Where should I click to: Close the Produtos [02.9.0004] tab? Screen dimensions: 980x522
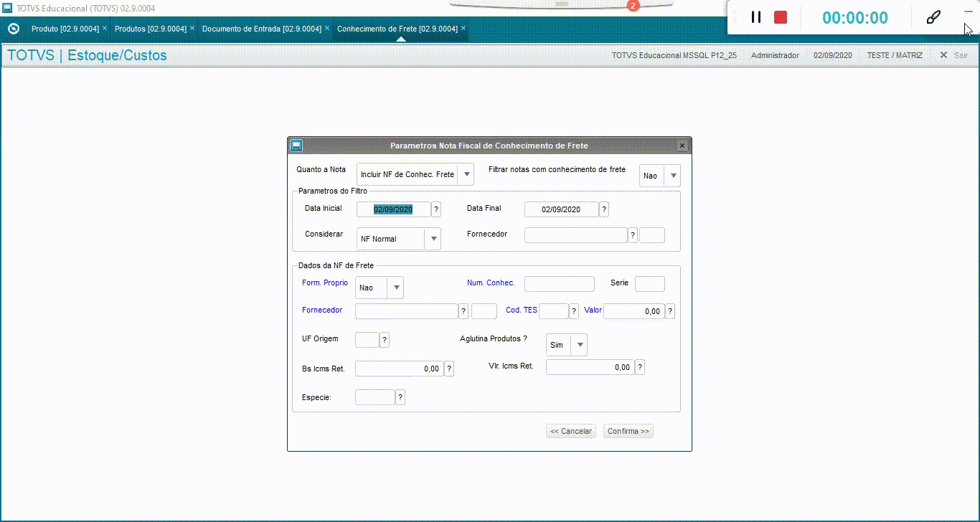pyautogui.click(x=192, y=29)
